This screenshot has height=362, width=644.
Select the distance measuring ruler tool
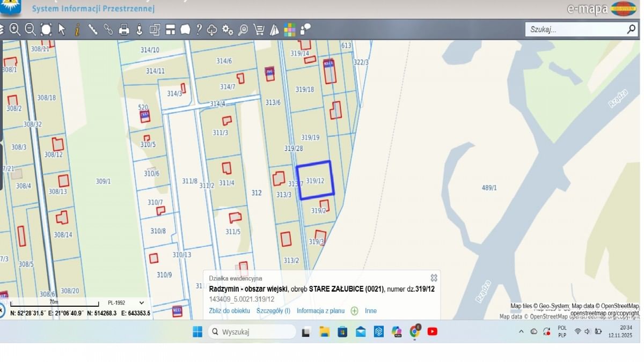click(93, 29)
